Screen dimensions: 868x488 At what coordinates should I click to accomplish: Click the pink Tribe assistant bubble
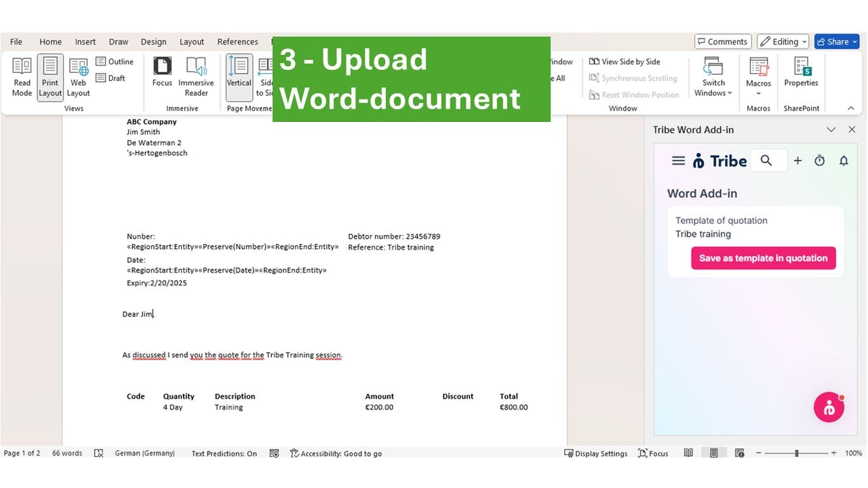coord(829,407)
